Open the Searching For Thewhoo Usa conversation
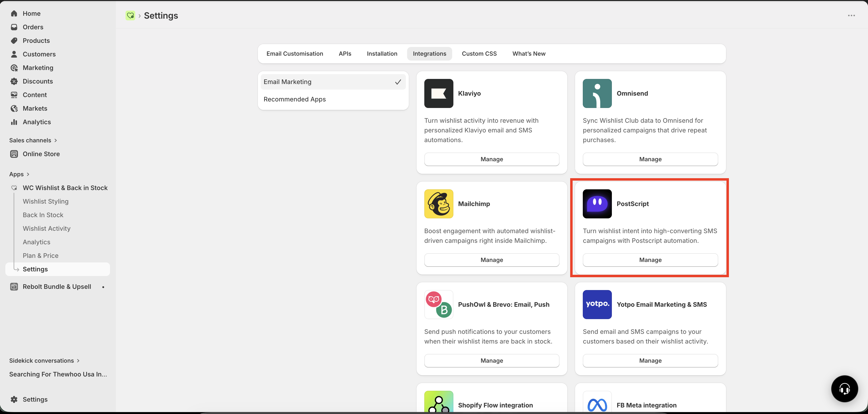868x414 pixels. (58, 374)
